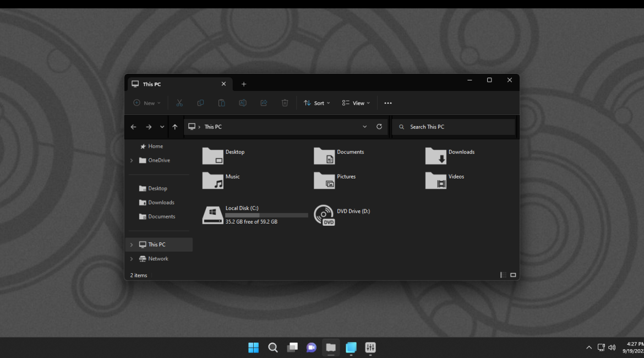Add a new File Explorer tab

244,84
